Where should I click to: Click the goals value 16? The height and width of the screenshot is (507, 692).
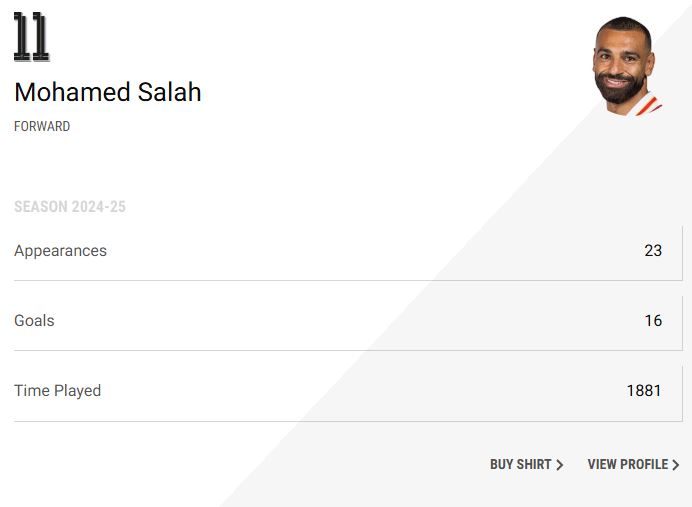point(653,321)
